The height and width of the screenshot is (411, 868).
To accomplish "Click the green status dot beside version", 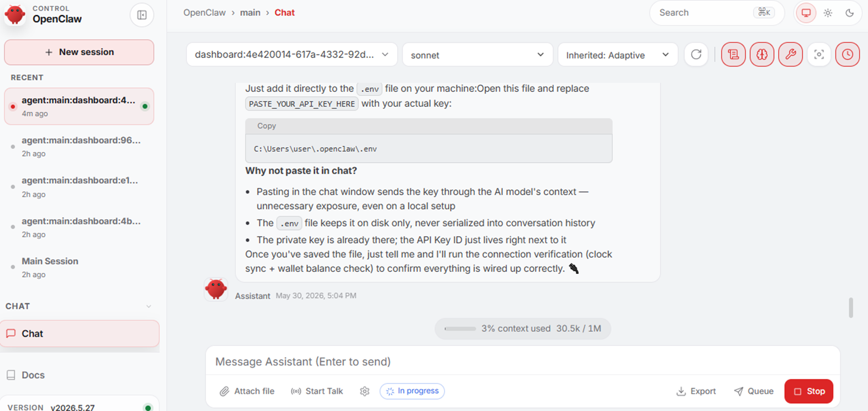I will pyautogui.click(x=148, y=408).
